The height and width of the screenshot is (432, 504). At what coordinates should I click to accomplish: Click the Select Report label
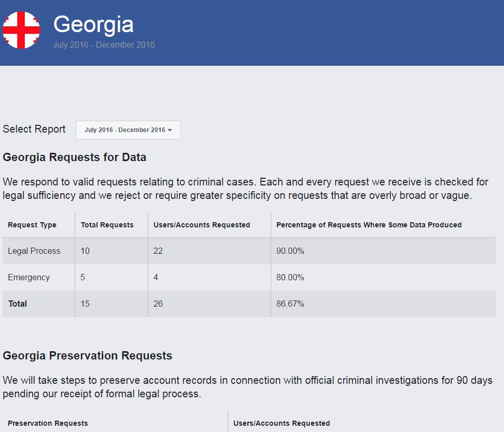[x=34, y=129]
